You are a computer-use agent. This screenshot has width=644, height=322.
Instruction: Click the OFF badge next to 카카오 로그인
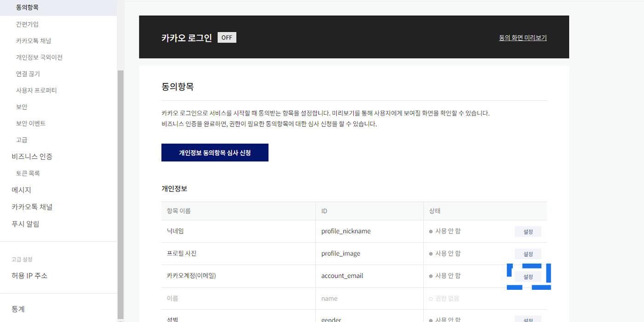[227, 38]
